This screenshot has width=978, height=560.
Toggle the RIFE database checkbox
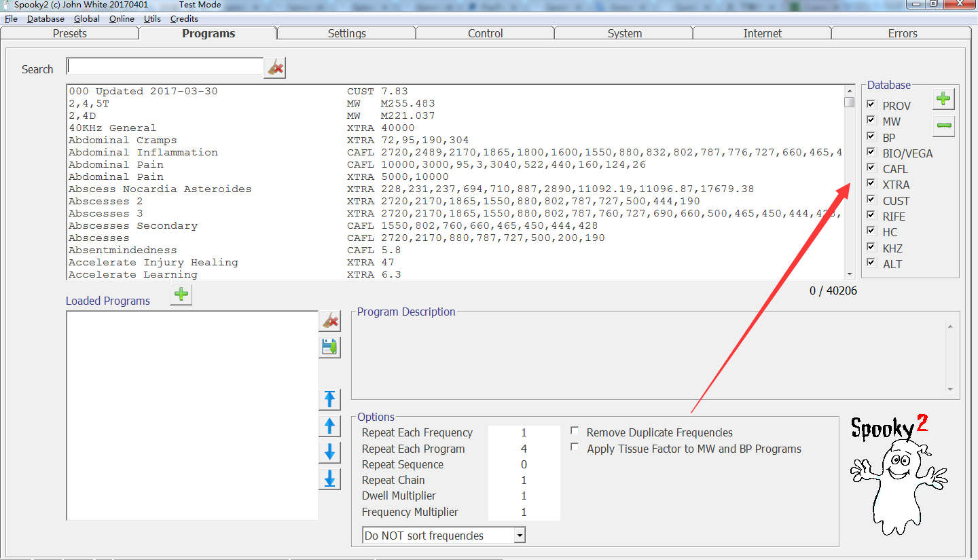pos(871,215)
